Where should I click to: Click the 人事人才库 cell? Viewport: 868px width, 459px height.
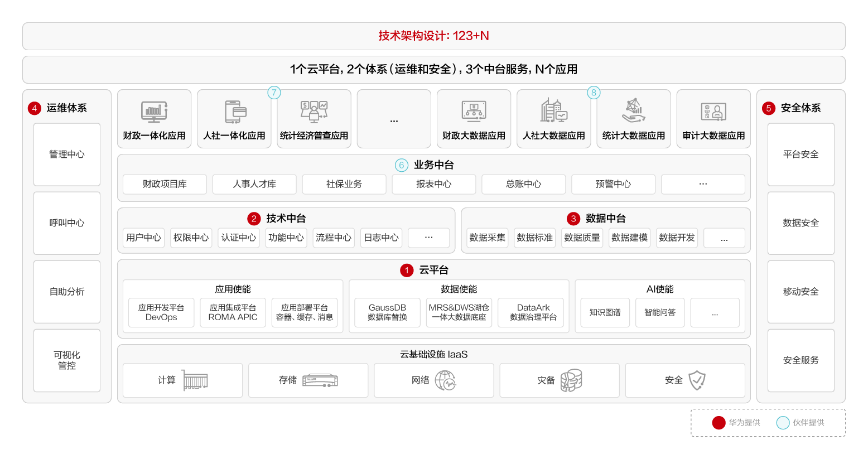click(x=254, y=184)
